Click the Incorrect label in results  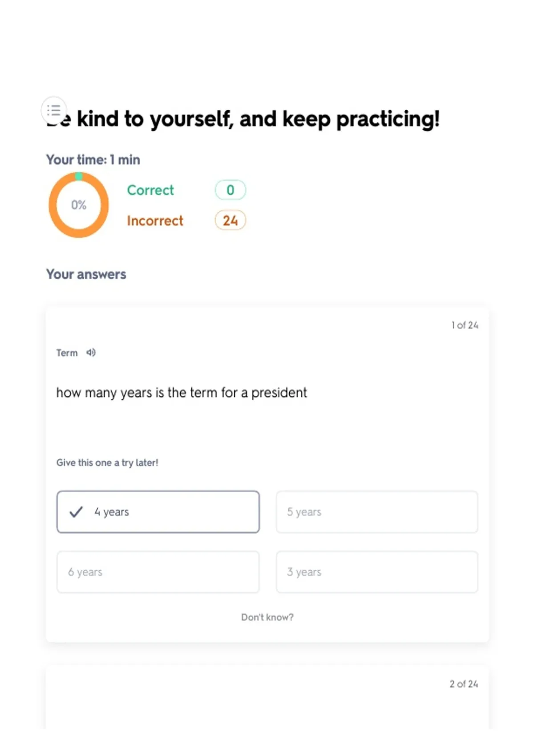click(x=155, y=221)
